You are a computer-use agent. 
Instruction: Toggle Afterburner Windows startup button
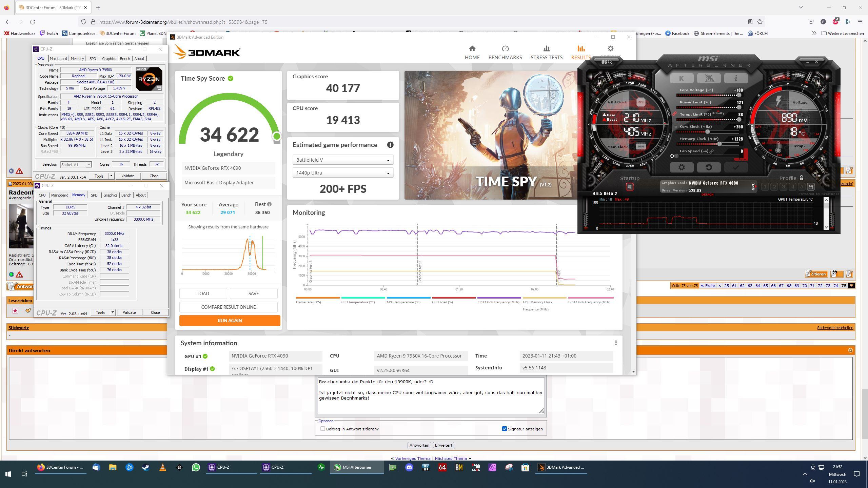tap(629, 187)
